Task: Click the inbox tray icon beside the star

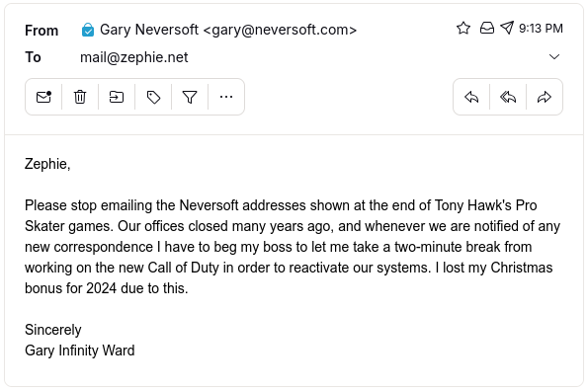Action: 487,28
